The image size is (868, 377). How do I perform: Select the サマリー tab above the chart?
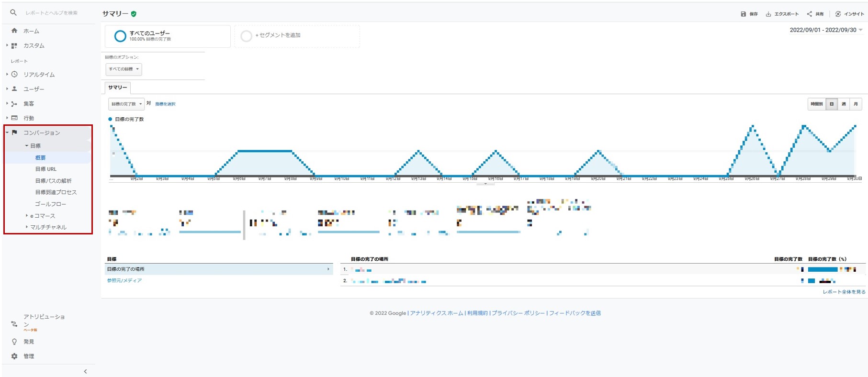click(117, 88)
